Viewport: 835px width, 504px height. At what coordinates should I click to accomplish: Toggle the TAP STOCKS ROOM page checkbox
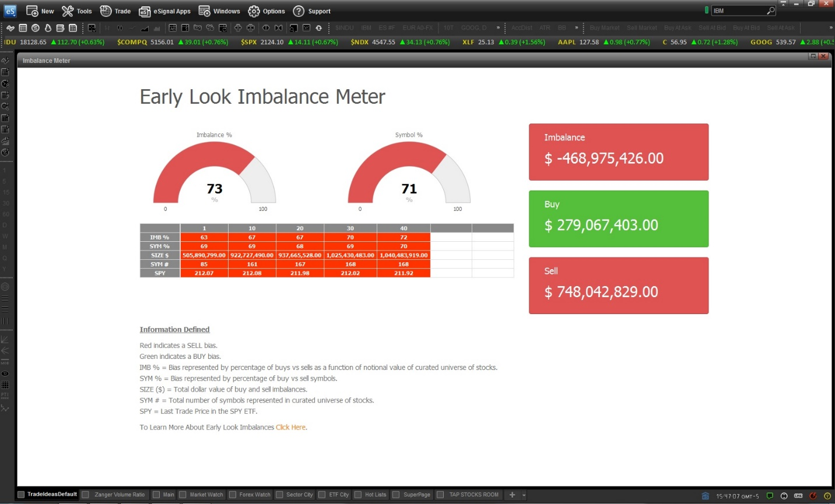440,495
